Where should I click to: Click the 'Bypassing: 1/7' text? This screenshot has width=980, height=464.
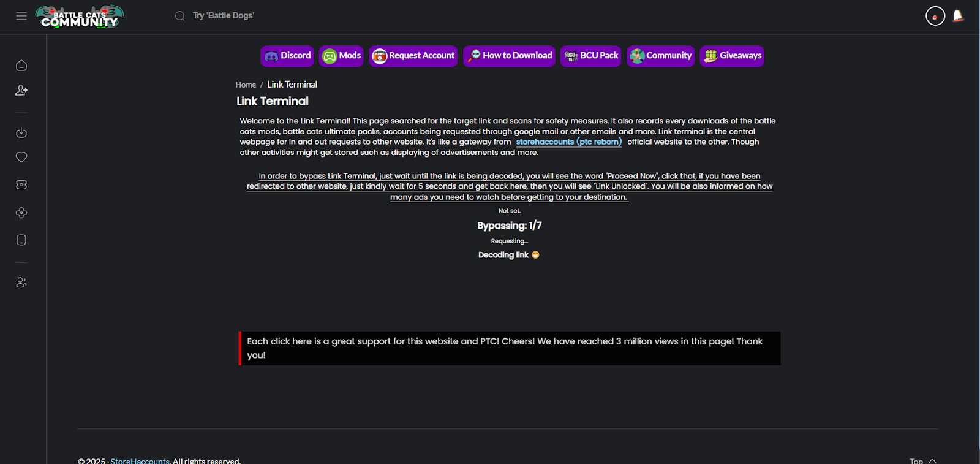510,226
